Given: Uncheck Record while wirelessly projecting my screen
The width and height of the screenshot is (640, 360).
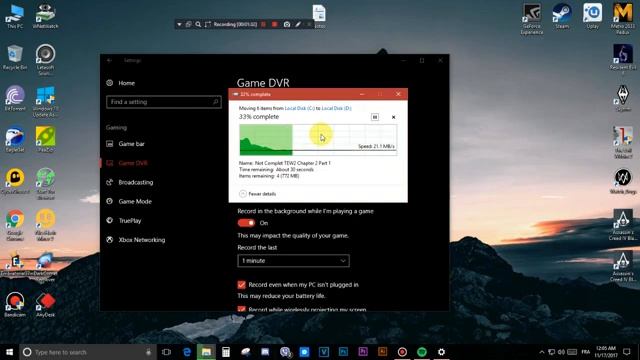Looking at the screenshot, I should pyautogui.click(x=241, y=309).
